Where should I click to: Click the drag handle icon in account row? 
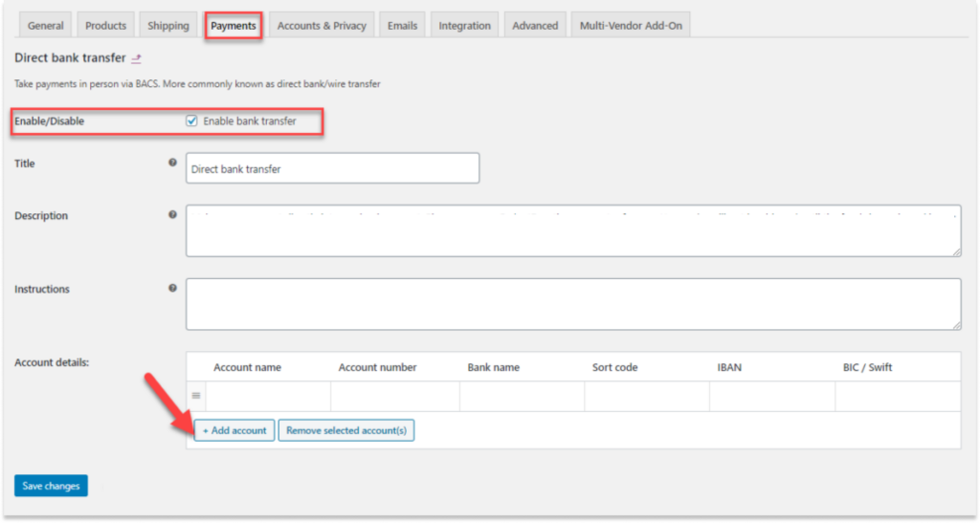click(196, 396)
